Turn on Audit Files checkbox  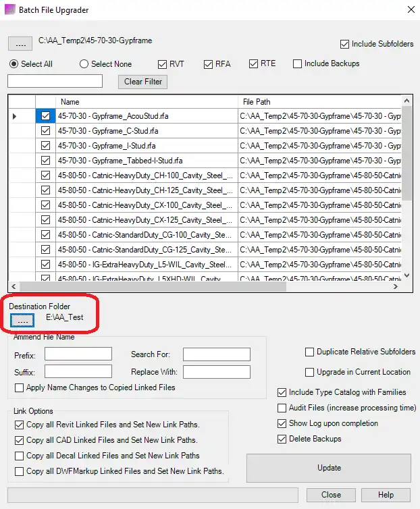tap(282, 408)
